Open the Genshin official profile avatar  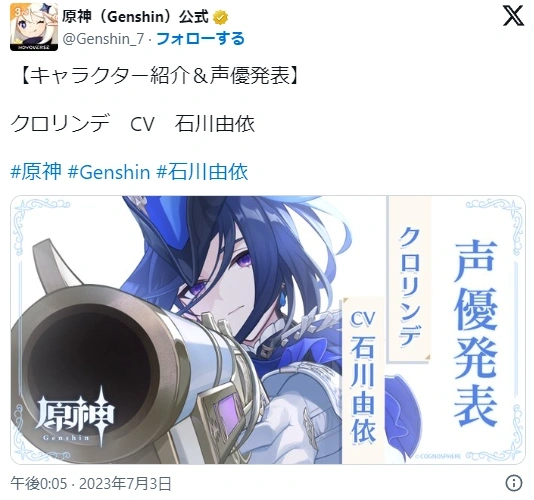click(34, 27)
